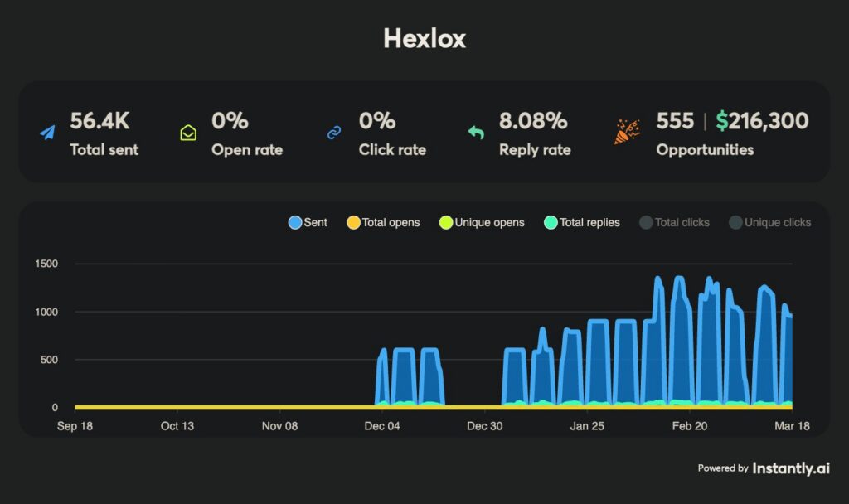849x504 pixels.
Task: Click the Hexlox campaign title
Action: (x=424, y=38)
